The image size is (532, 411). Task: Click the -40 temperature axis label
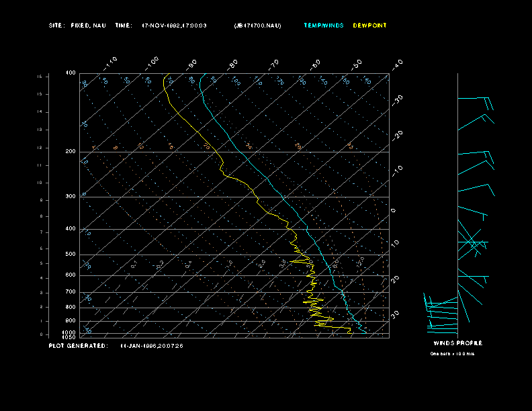[397, 64]
